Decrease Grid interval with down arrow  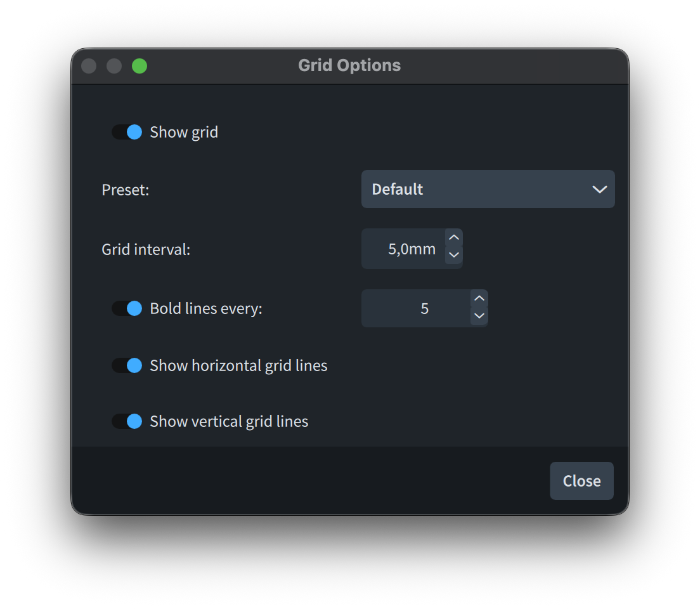tap(454, 255)
